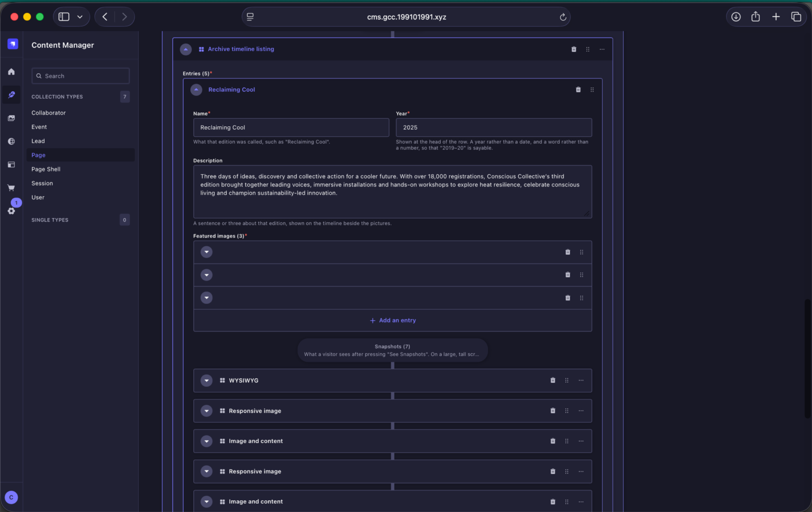Delete the WYSIWYG snapshot block
This screenshot has width=812, height=512.
(553, 380)
